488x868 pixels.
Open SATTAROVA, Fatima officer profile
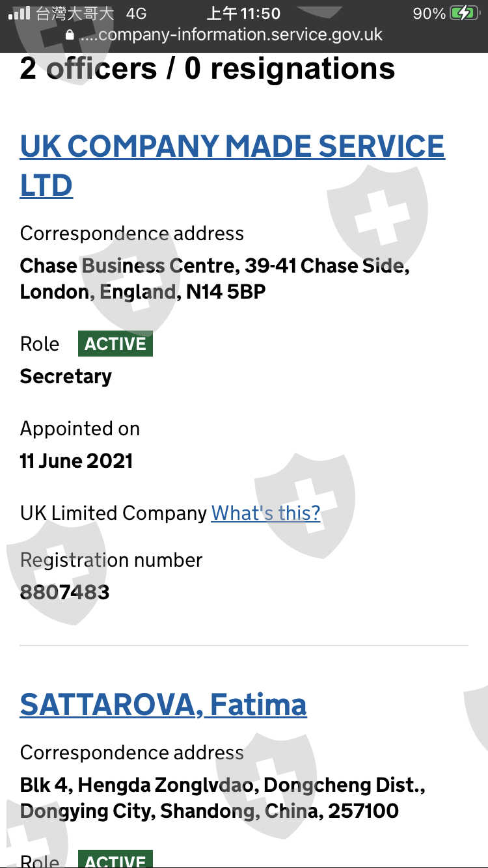pyautogui.click(x=163, y=705)
